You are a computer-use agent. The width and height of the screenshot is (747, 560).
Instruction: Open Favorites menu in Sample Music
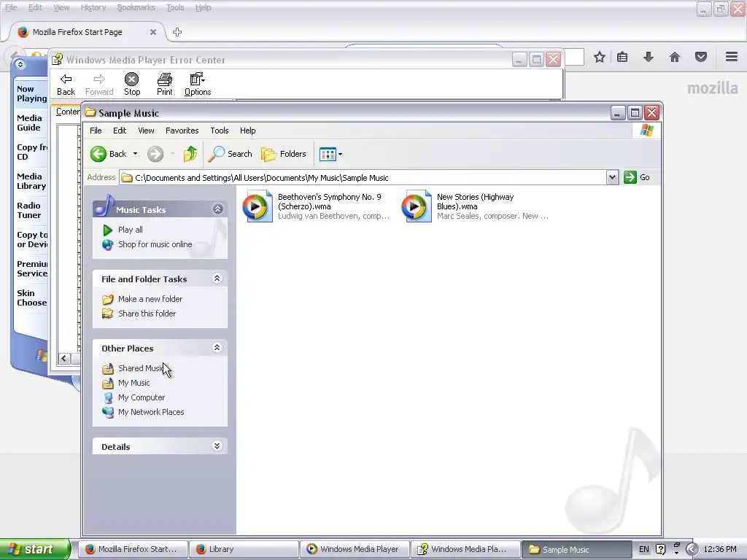tap(182, 131)
